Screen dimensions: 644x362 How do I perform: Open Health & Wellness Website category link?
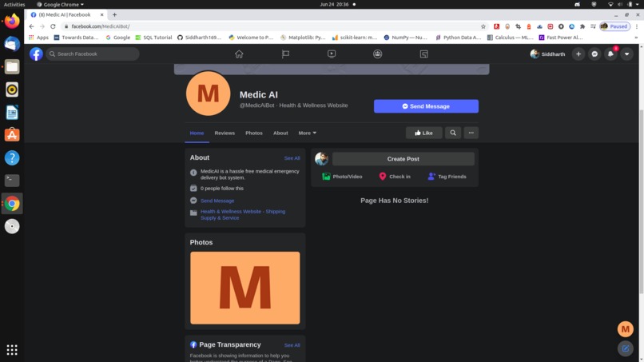(243, 214)
